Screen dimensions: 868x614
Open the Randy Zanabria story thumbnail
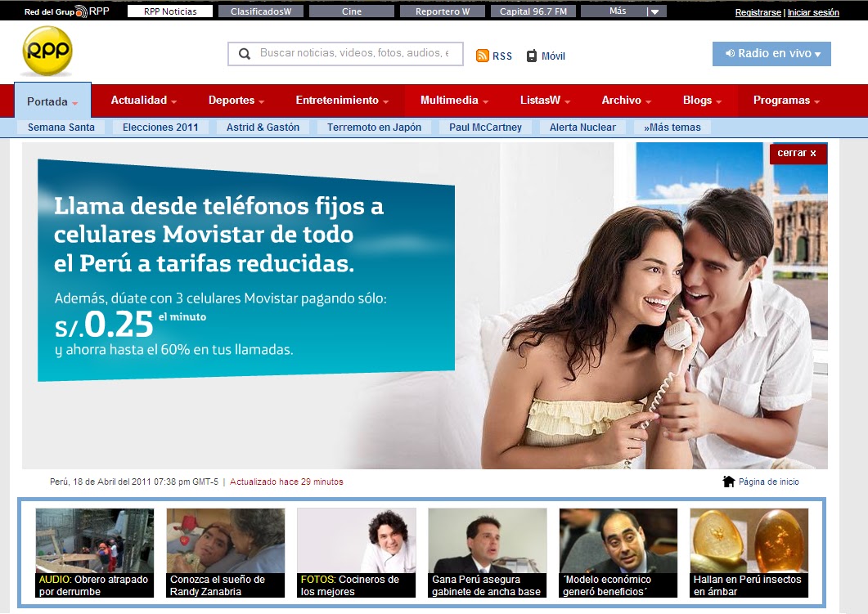(225, 540)
